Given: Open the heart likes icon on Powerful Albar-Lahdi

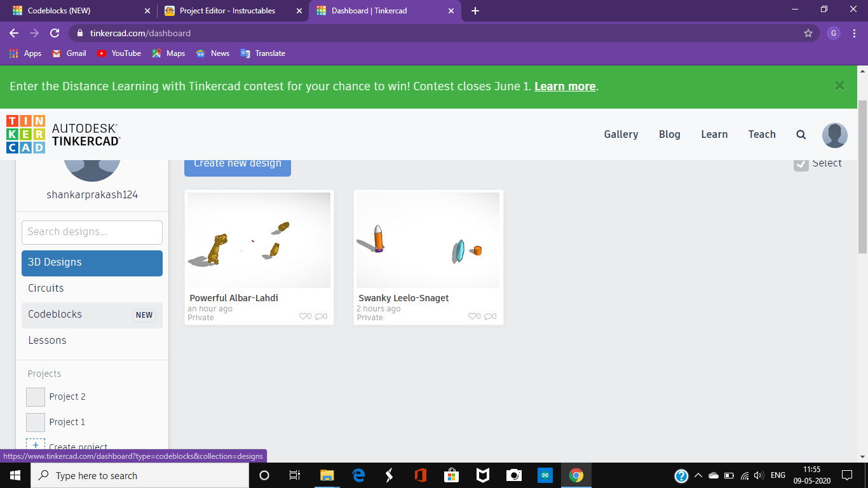Looking at the screenshot, I should pos(304,316).
